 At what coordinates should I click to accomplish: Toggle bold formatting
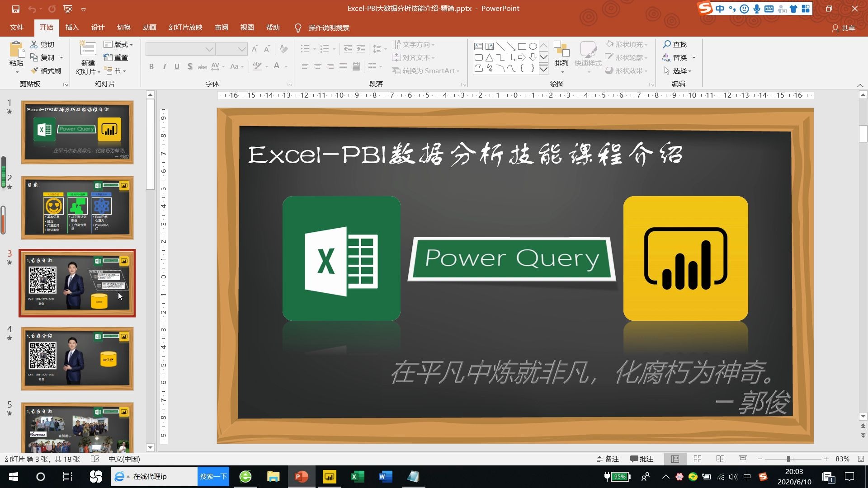pos(151,66)
